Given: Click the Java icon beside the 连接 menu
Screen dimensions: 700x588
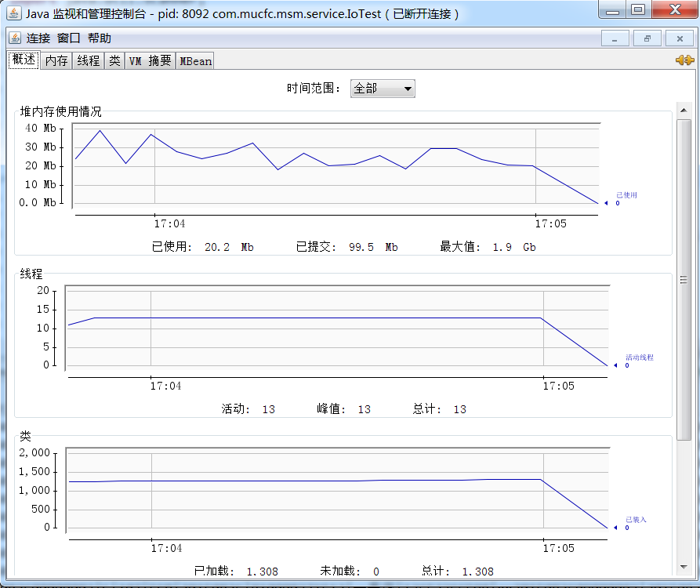Looking at the screenshot, I should click(x=15, y=38).
